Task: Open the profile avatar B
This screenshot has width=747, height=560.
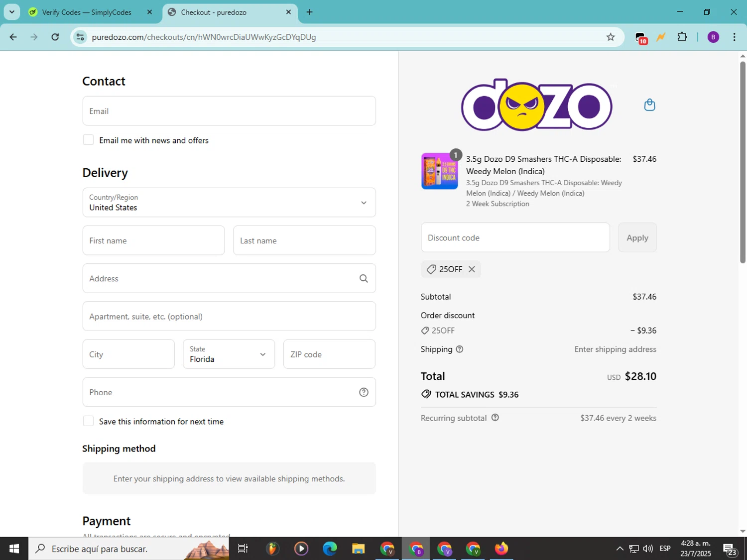Action: pyautogui.click(x=713, y=37)
